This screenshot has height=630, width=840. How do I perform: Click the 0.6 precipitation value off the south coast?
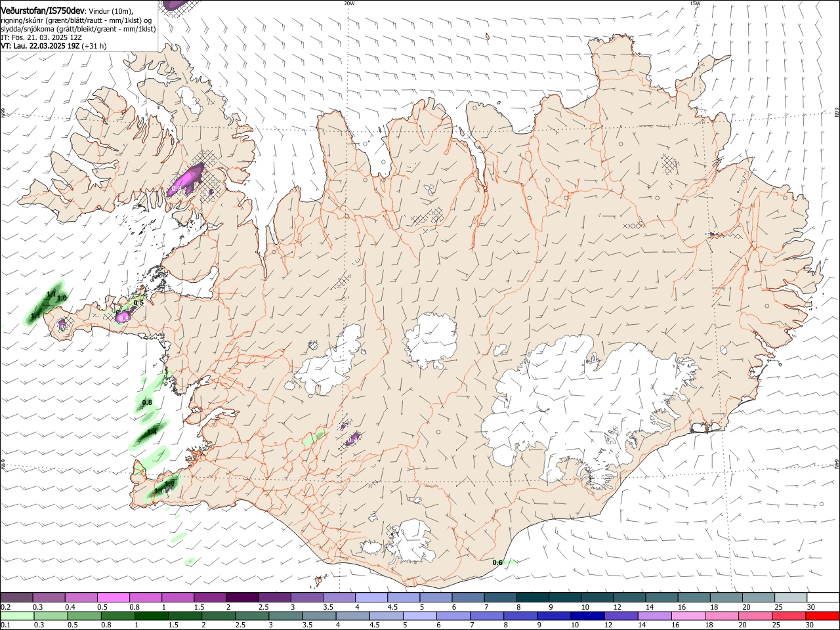tap(497, 562)
